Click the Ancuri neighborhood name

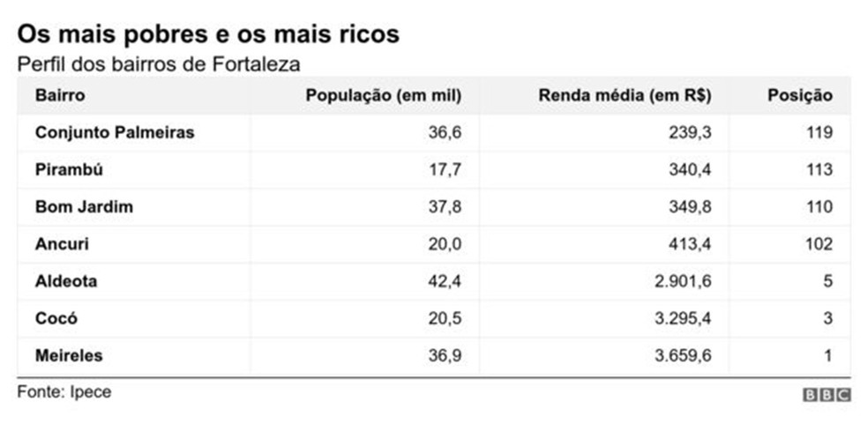(x=64, y=244)
